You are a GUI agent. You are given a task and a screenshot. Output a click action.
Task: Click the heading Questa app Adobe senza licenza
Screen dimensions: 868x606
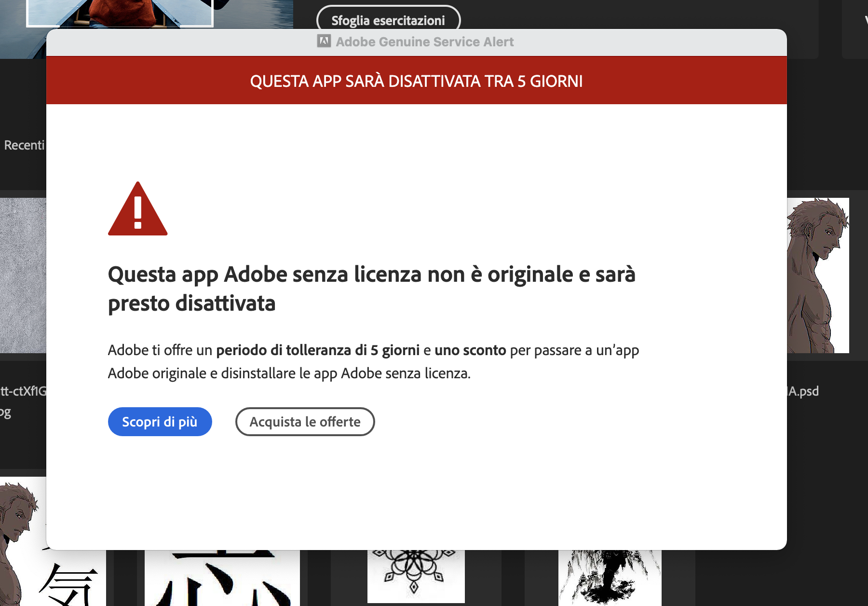tap(371, 289)
